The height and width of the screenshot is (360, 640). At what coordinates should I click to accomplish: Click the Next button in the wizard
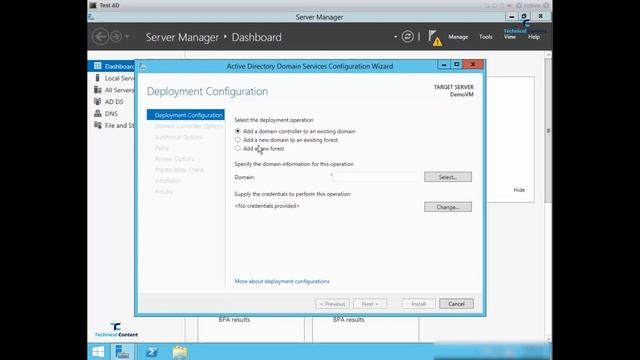coord(370,304)
